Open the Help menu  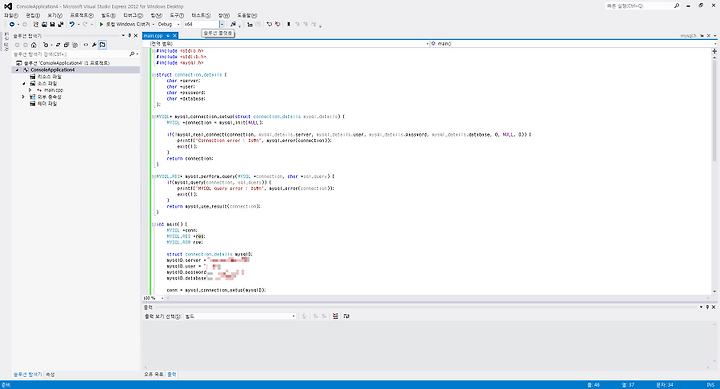coord(247,16)
